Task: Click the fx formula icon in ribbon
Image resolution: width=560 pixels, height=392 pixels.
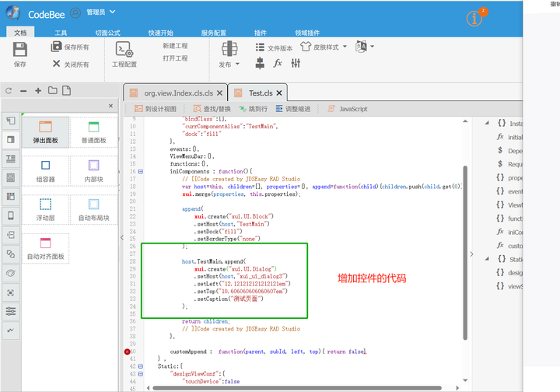Action: [x=278, y=63]
